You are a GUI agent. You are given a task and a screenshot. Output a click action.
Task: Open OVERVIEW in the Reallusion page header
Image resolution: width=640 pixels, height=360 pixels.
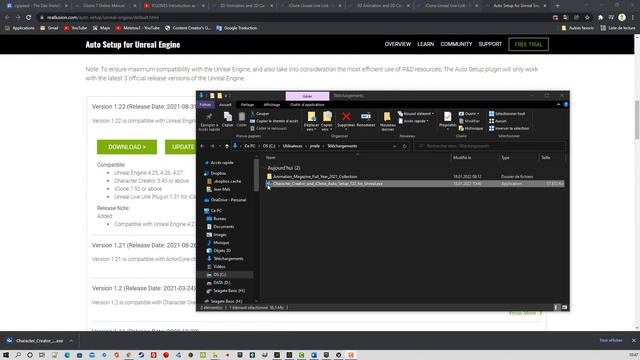(398, 44)
